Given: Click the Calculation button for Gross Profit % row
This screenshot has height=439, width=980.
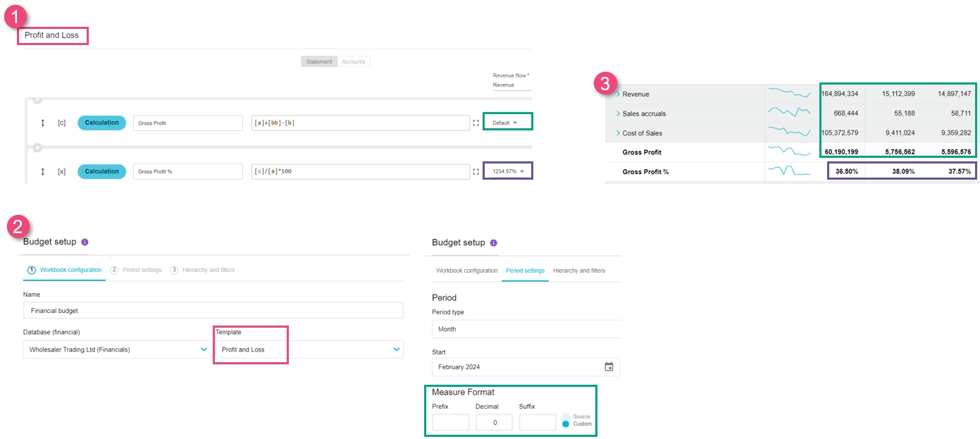Looking at the screenshot, I should 102,171.
